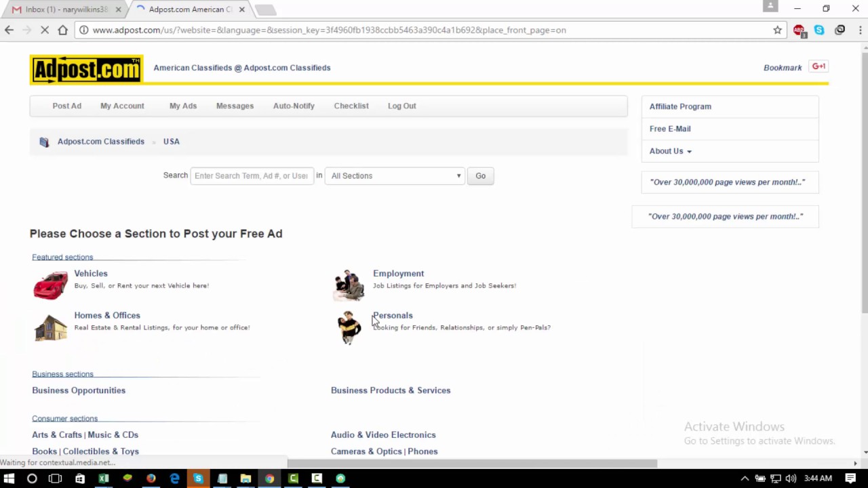
Task: Open Business Products & Services link
Action: tap(391, 390)
